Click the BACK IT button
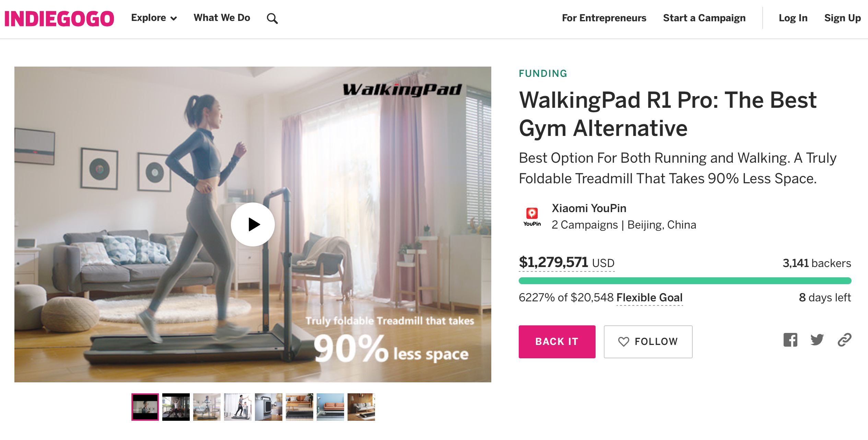Viewport: 868px width, 440px height. (x=556, y=341)
